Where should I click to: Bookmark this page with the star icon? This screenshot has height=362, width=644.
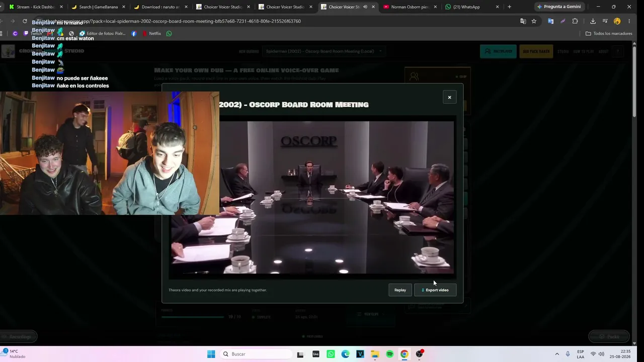[534, 21]
